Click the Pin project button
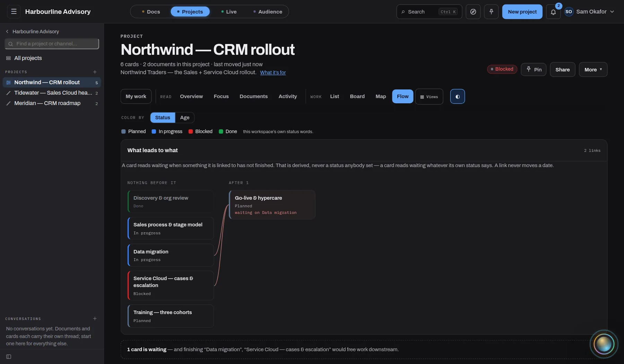This screenshot has width=624, height=364. pyautogui.click(x=534, y=70)
